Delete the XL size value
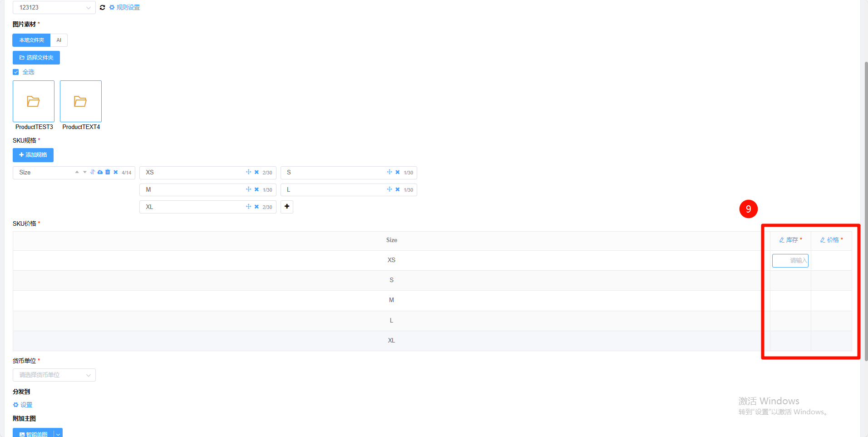The height and width of the screenshot is (437, 868). click(256, 207)
